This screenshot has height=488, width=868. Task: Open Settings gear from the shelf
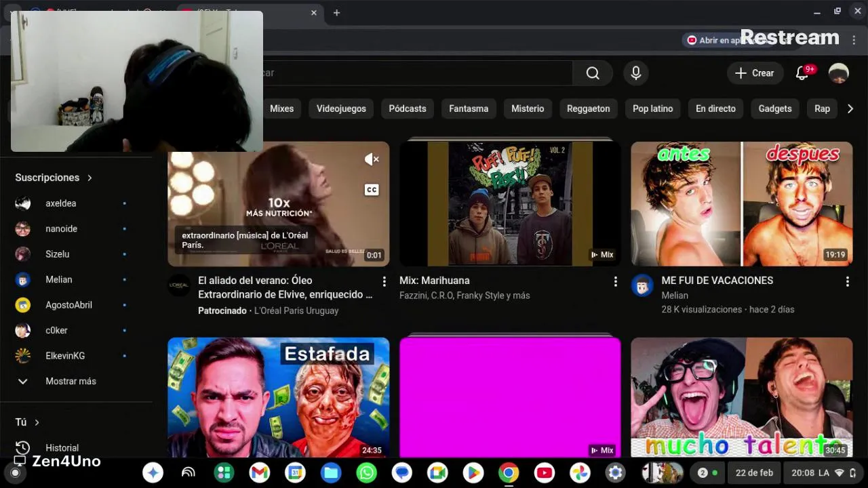pyautogui.click(x=615, y=473)
